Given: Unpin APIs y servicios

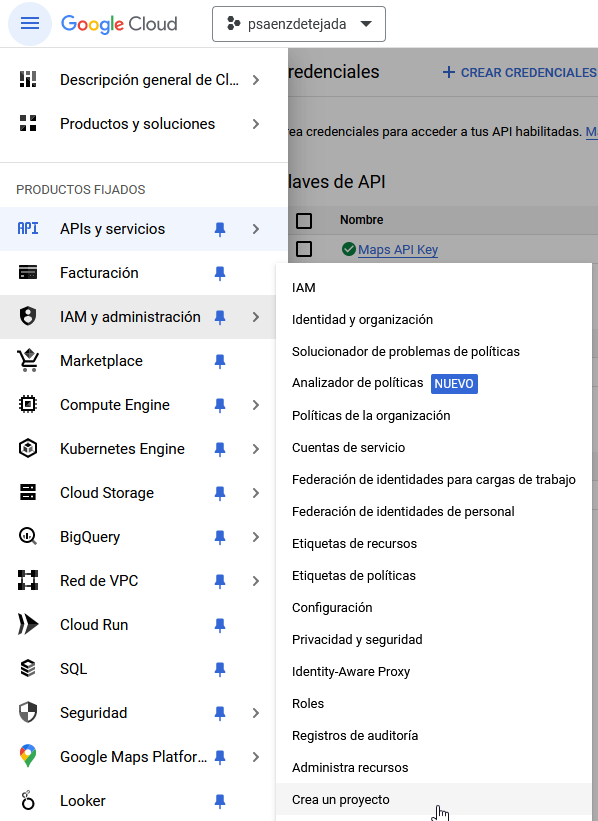Looking at the screenshot, I should pos(220,229).
